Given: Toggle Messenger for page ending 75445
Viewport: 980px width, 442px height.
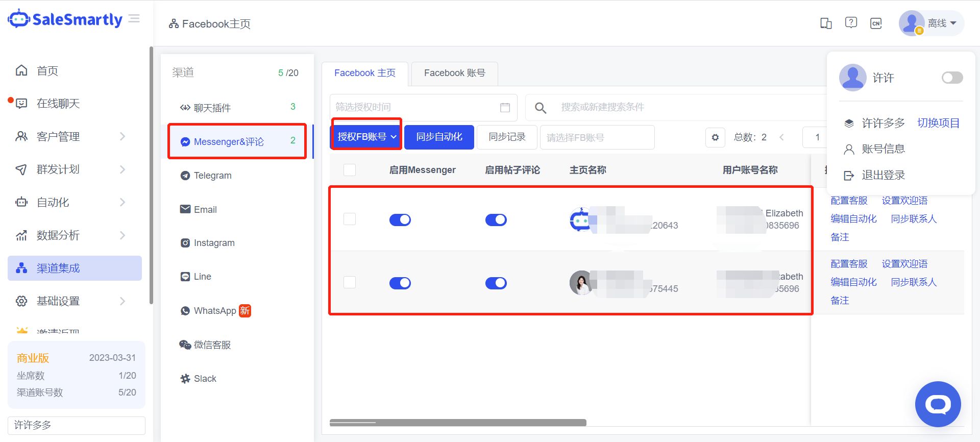Looking at the screenshot, I should click(400, 283).
